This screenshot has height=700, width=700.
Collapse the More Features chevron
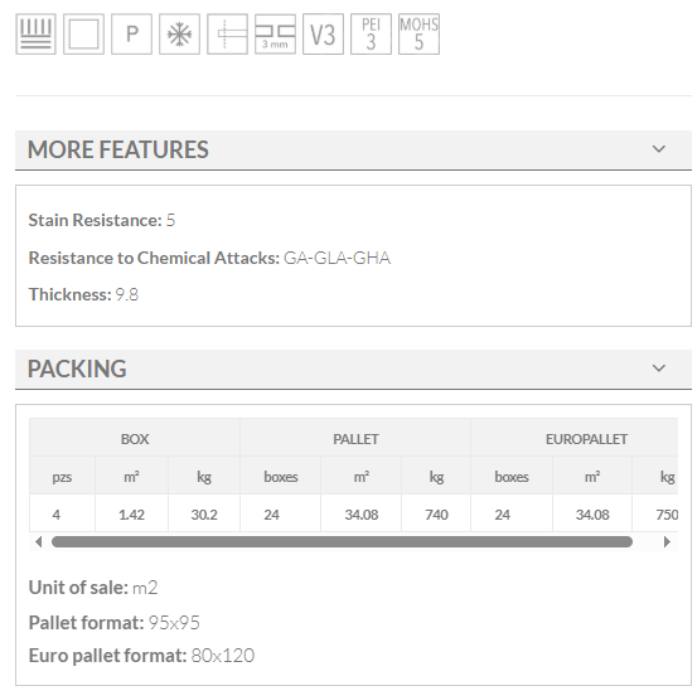[658, 149]
